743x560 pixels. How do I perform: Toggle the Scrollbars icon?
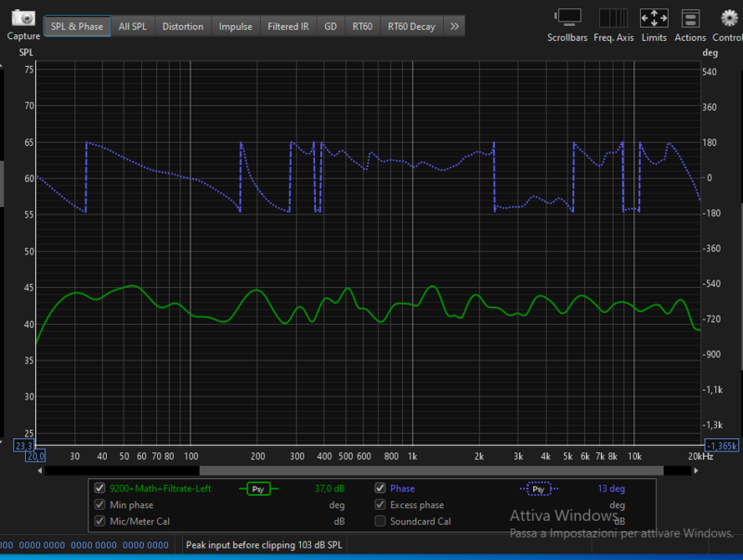pyautogui.click(x=567, y=18)
